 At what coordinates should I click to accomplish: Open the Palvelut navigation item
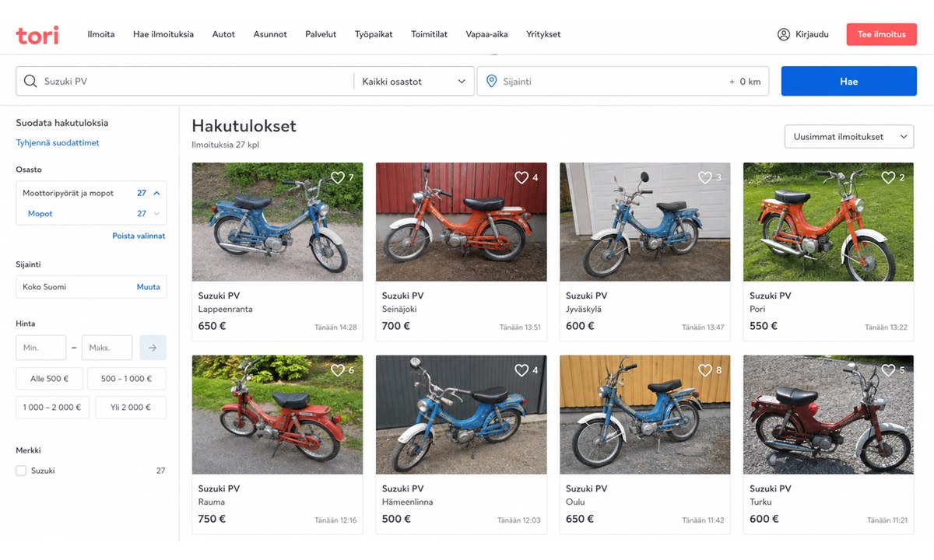(321, 34)
